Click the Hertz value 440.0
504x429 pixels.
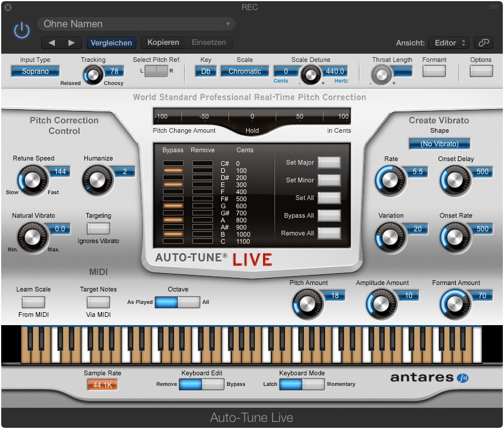click(x=334, y=71)
